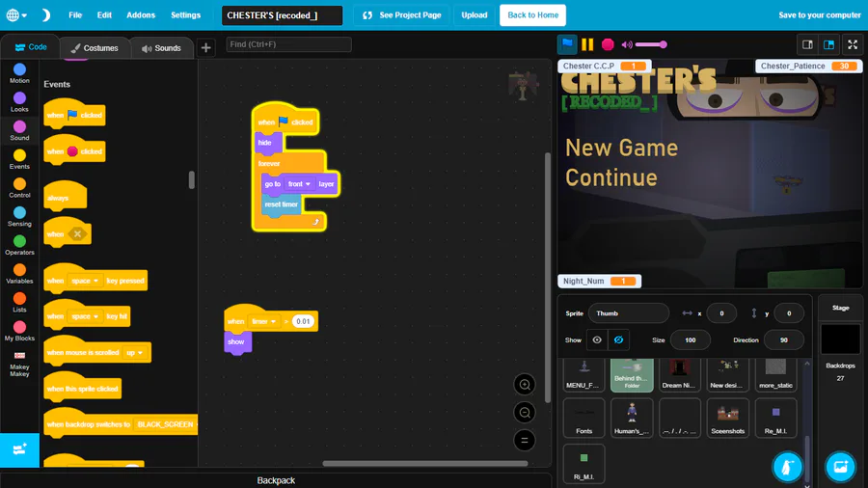The width and height of the screenshot is (868, 488).
Task: Edit the sprite x position field
Action: coord(721,313)
